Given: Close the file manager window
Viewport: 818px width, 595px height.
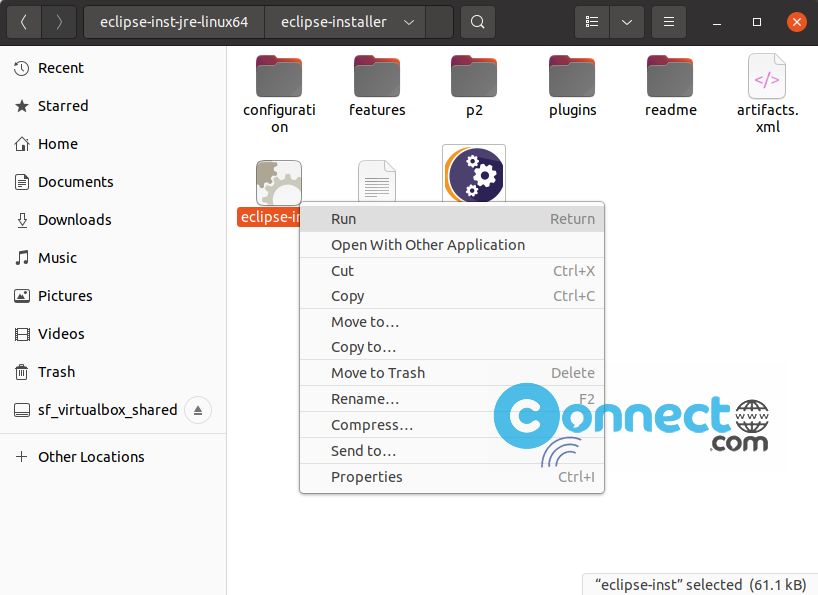Looking at the screenshot, I should [x=797, y=22].
